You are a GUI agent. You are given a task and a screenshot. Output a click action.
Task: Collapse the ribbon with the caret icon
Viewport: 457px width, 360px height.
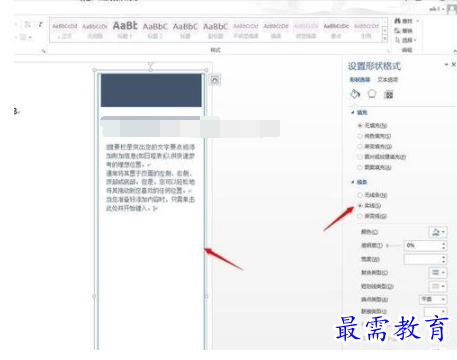click(x=455, y=51)
